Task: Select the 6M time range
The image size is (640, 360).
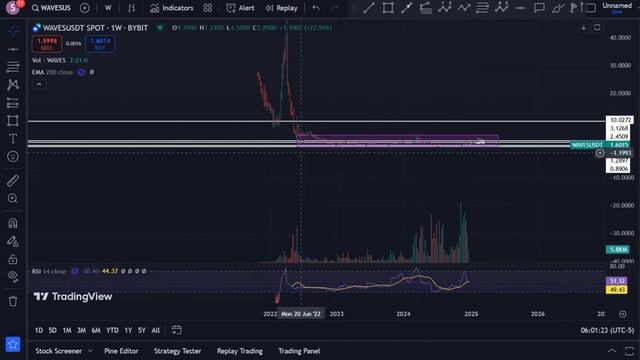Action: [x=96, y=330]
